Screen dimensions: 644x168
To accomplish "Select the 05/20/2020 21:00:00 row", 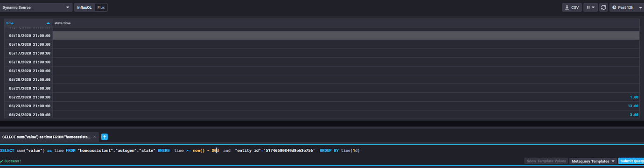I will 322,79.
